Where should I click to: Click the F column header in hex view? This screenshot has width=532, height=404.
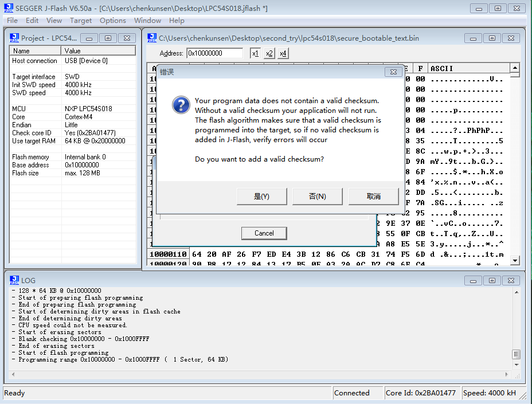(420, 69)
